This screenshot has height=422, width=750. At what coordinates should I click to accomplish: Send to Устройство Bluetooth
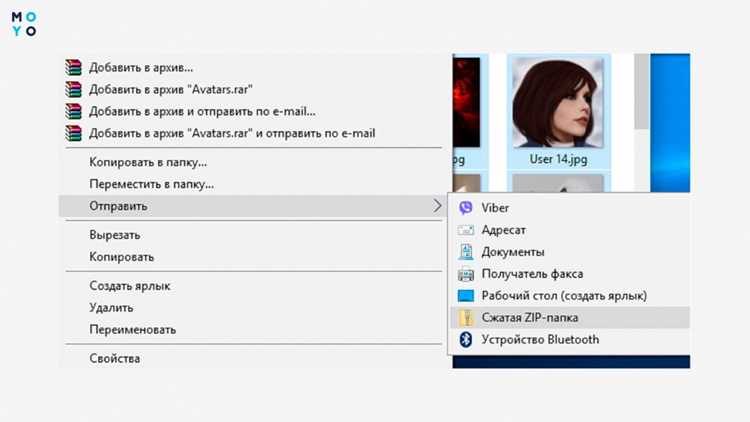tap(570, 340)
